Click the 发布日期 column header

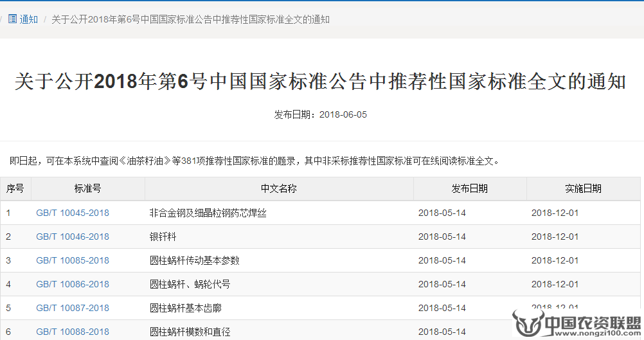(469, 188)
